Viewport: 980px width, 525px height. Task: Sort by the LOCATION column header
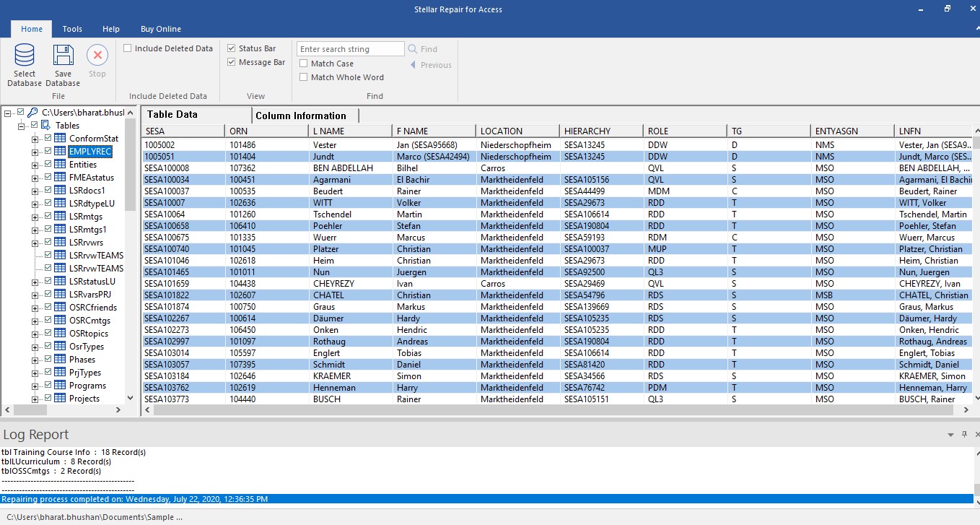[517, 131]
